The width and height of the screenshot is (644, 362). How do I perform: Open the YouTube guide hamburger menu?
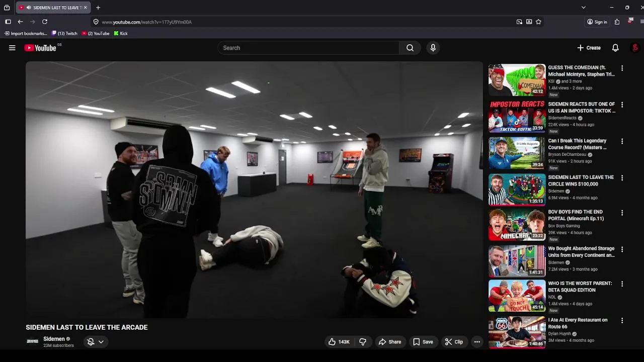click(12, 48)
